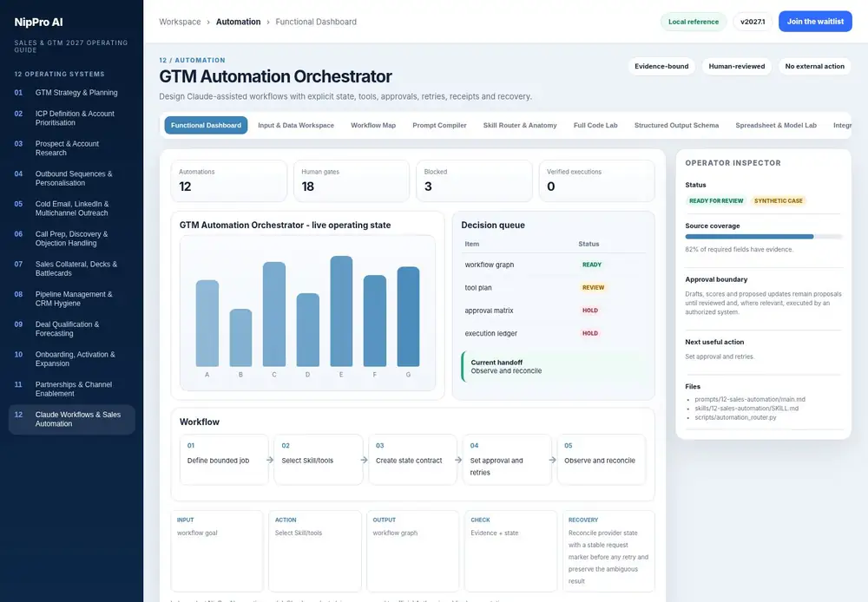Click the Local reference badge
868x602 pixels.
(693, 22)
